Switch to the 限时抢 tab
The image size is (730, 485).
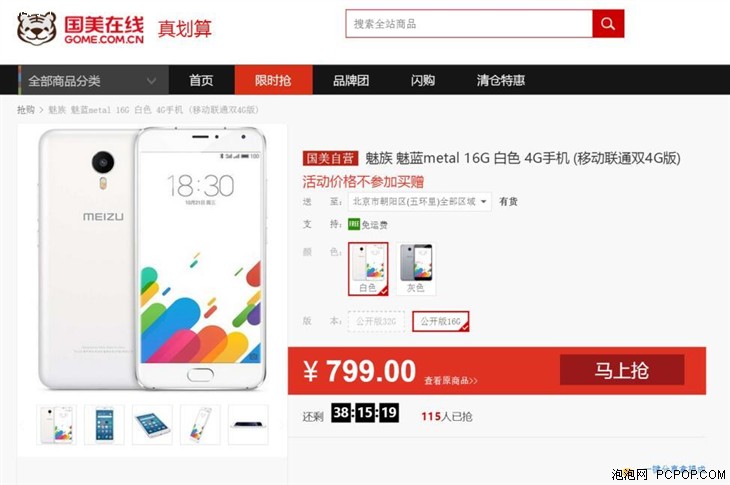point(273,81)
